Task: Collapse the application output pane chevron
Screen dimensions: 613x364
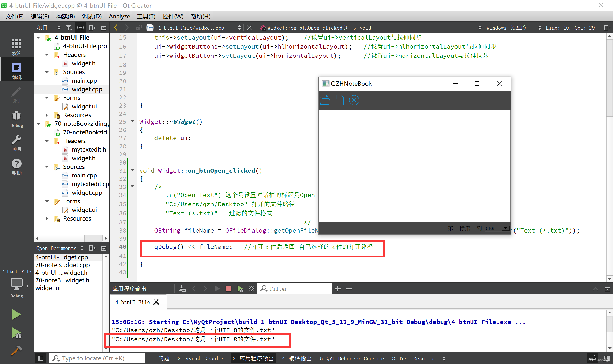Action: tap(595, 289)
